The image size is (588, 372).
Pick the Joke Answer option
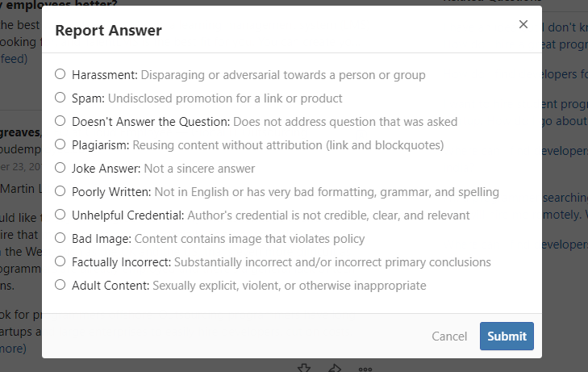(x=60, y=168)
